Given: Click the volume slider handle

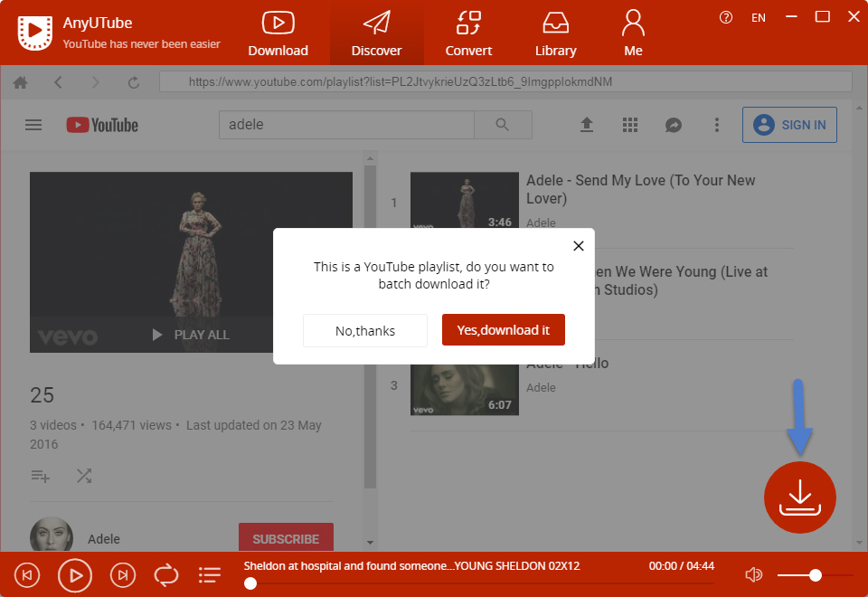Looking at the screenshot, I should (815, 575).
